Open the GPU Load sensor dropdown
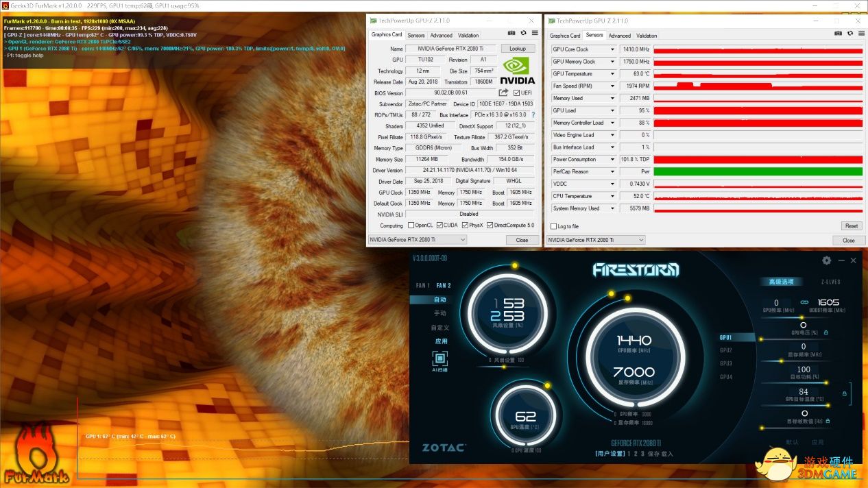This screenshot has width=868, height=488. point(612,110)
